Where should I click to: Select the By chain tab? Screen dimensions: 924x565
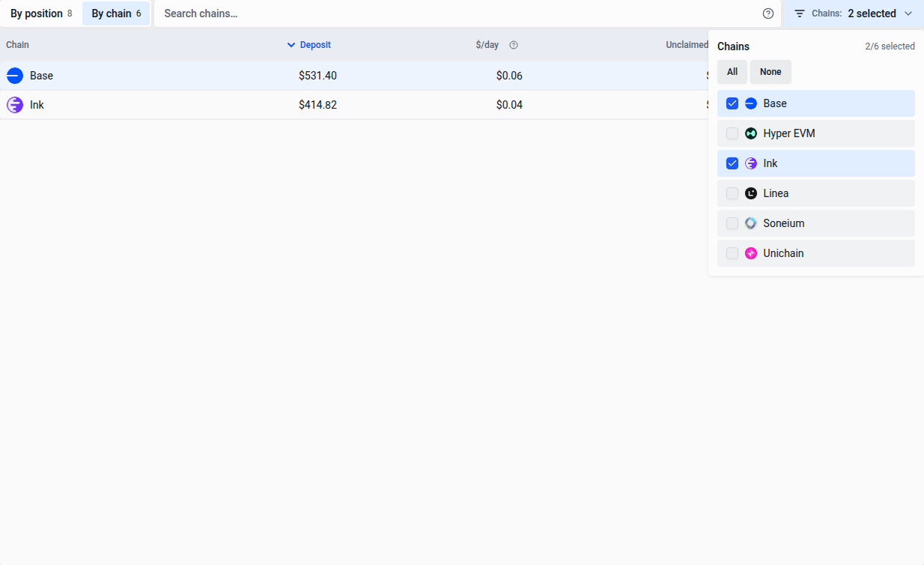click(x=116, y=13)
